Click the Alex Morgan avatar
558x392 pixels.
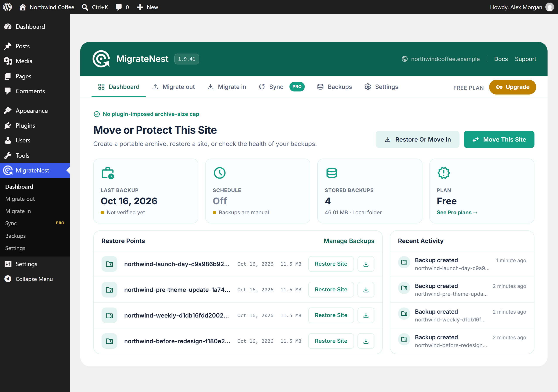[550, 7]
